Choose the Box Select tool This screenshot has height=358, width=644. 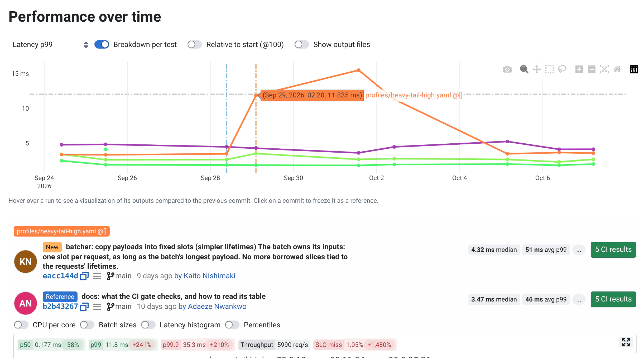(x=549, y=69)
